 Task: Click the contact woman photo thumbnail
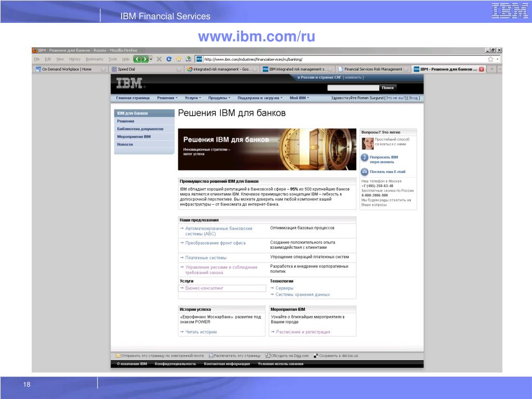click(x=367, y=143)
